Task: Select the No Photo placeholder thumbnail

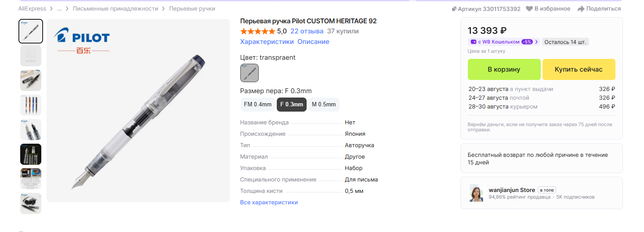Action: (31, 56)
